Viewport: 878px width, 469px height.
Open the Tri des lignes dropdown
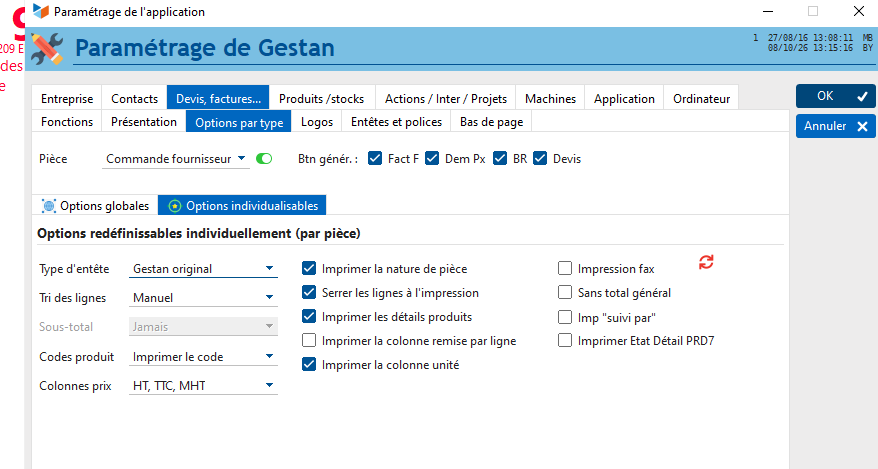(x=203, y=298)
